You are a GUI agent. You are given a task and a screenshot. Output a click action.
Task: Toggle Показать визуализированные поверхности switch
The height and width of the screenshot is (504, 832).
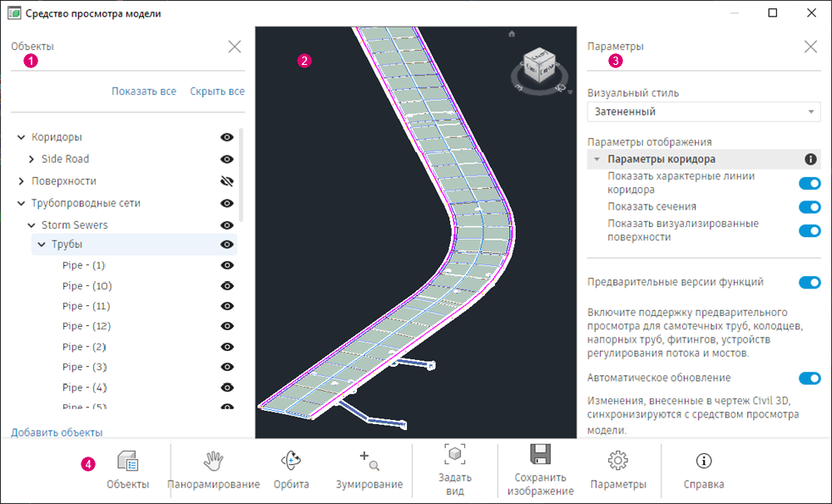[810, 230]
